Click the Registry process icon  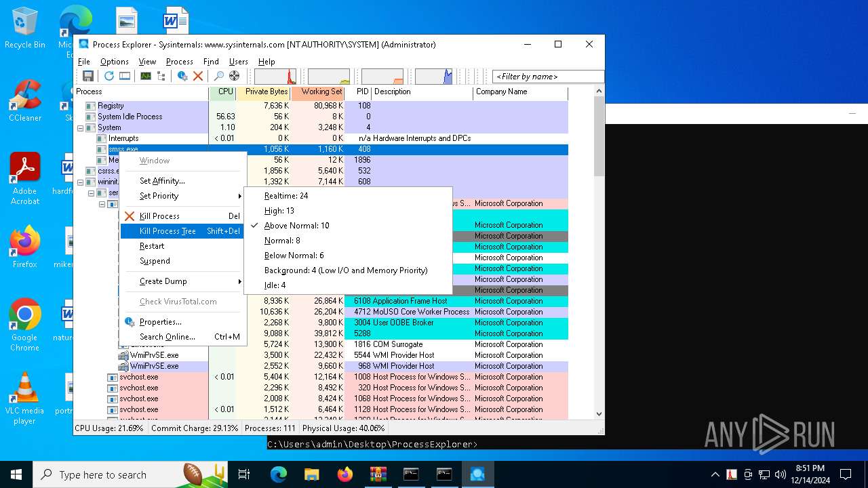click(x=91, y=106)
